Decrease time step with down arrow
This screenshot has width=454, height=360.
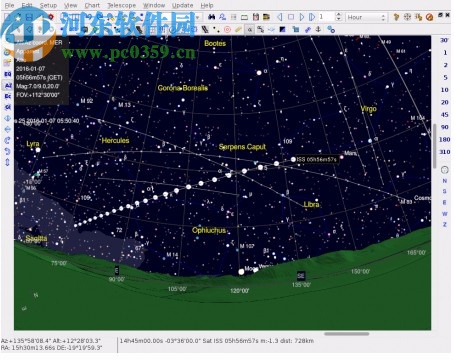tap(339, 19)
